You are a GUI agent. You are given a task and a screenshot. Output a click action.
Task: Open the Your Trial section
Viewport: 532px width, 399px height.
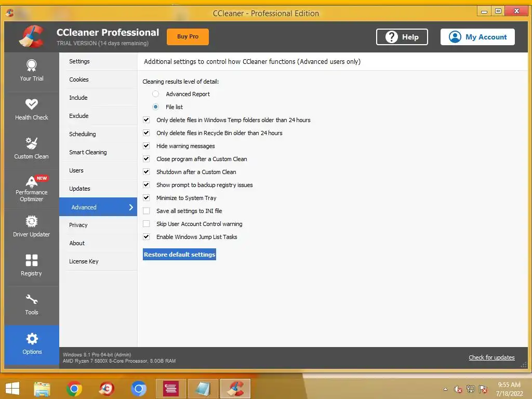tap(32, 71)
